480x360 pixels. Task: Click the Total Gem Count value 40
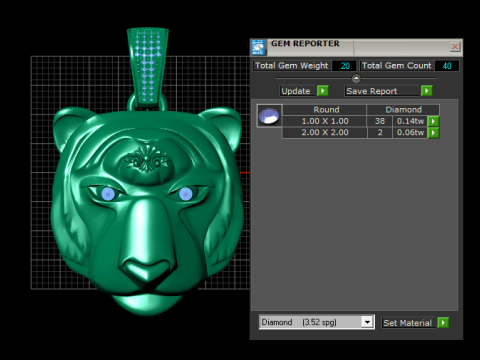(447, 66)
